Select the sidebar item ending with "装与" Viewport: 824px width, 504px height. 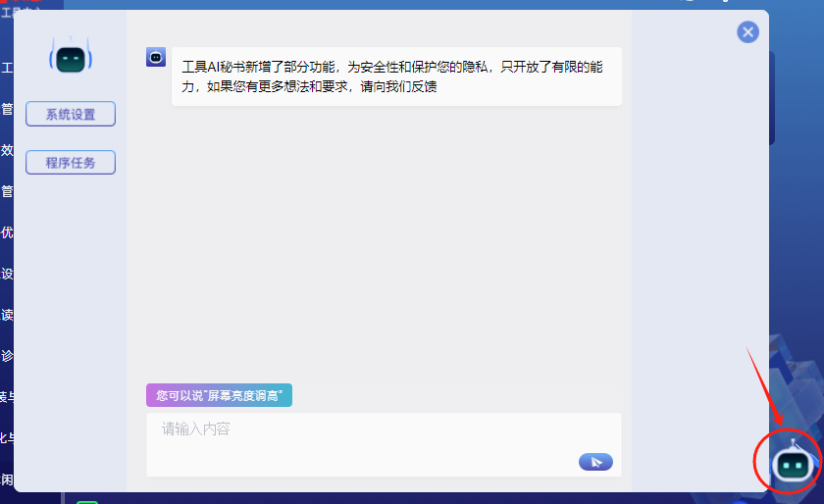(x=6, y=397)
